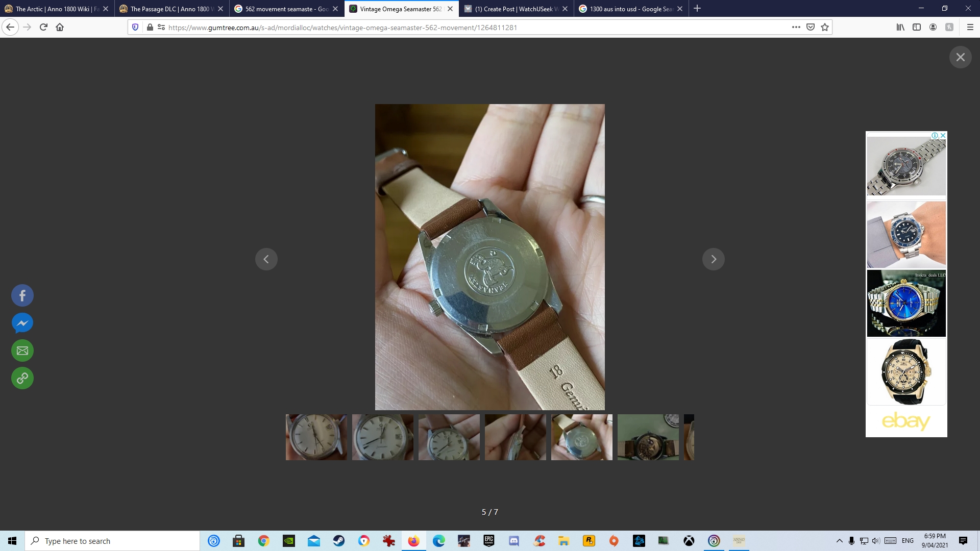Select watch movement thumbnail
980x551 pixels.
click(x=648, y=437)
